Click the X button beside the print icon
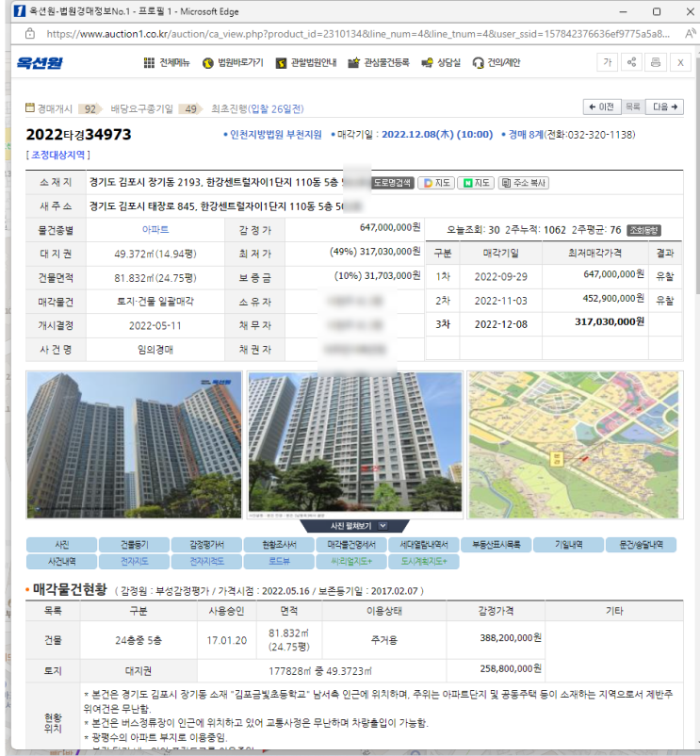The height and width of the screenshot is (756, 700). pos(680,62)
